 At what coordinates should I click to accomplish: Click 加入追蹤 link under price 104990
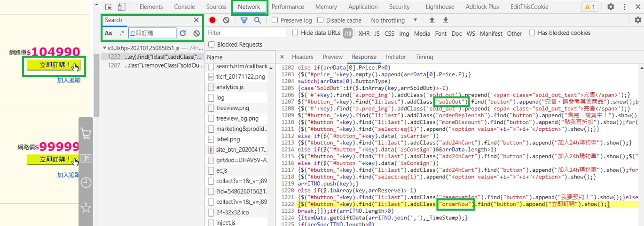point(69,80)
